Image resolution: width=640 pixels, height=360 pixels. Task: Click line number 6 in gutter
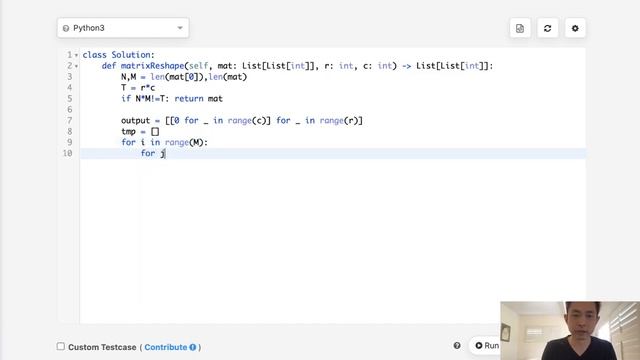69,109
